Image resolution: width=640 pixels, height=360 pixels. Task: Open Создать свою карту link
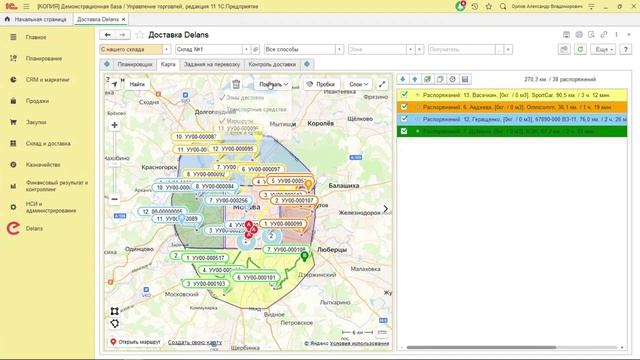click(195, 342)
